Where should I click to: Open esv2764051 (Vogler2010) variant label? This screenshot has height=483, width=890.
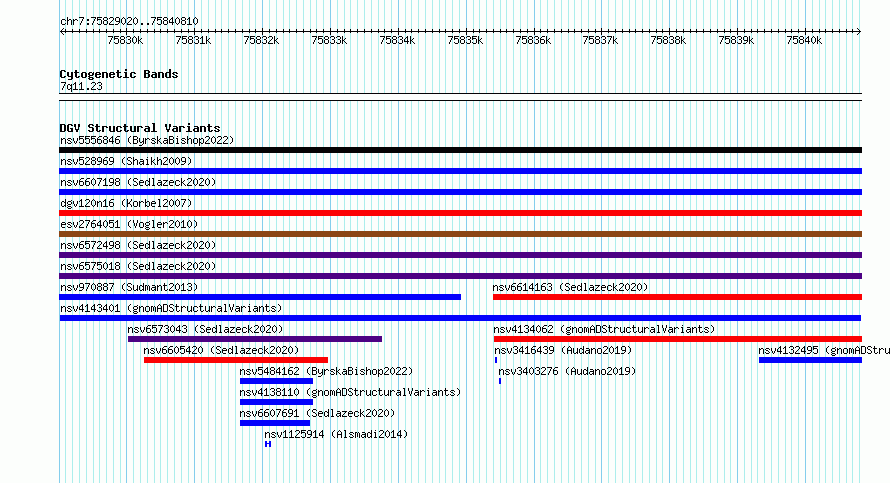click(129, 224)
